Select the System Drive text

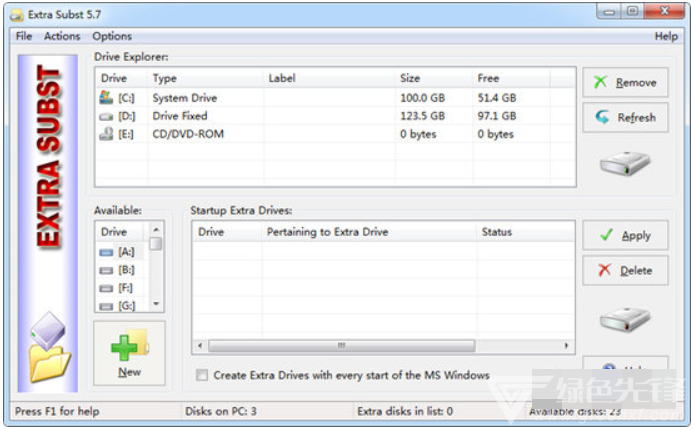(x=185, y=98)
